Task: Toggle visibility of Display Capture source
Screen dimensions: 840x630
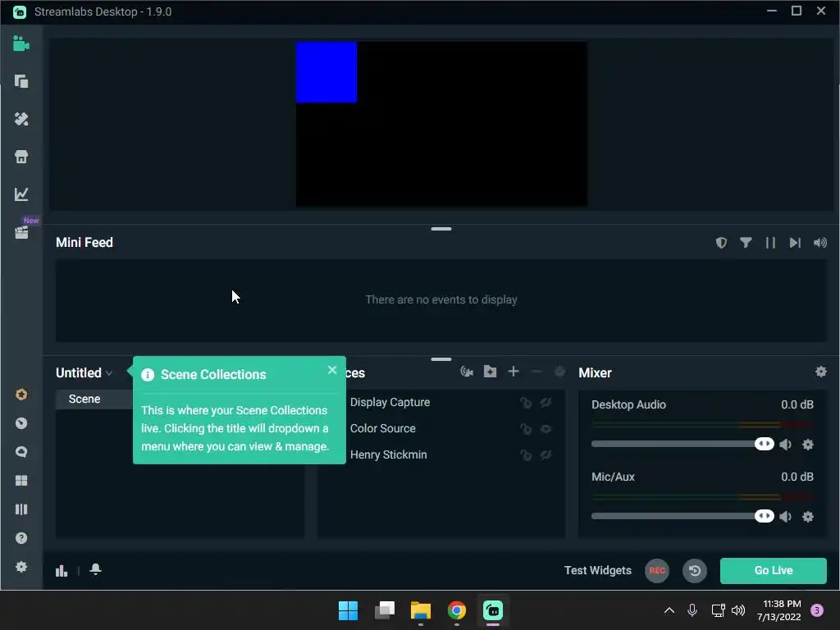Action: [x=546, y=403]
